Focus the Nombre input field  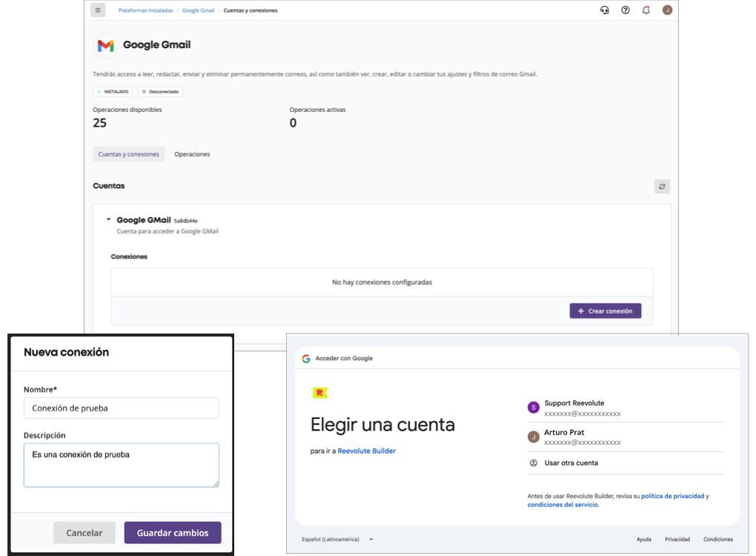pyautogui.click(x=122, y=408)
